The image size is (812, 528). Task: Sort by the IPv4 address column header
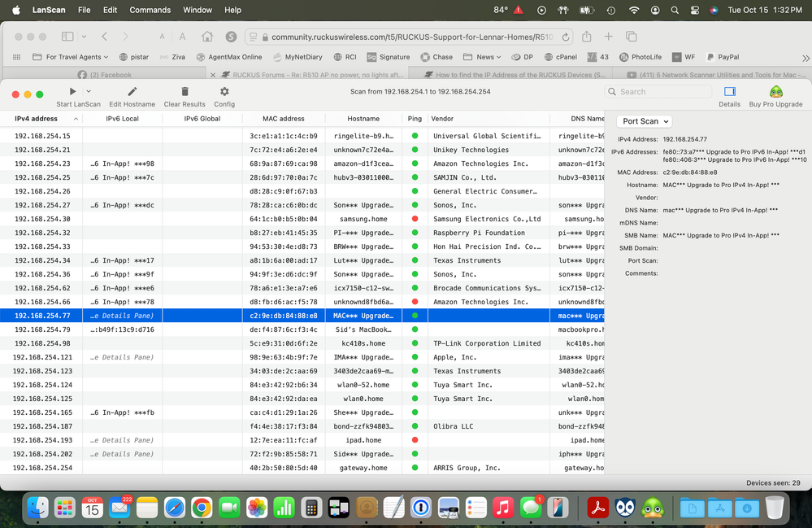37,119
